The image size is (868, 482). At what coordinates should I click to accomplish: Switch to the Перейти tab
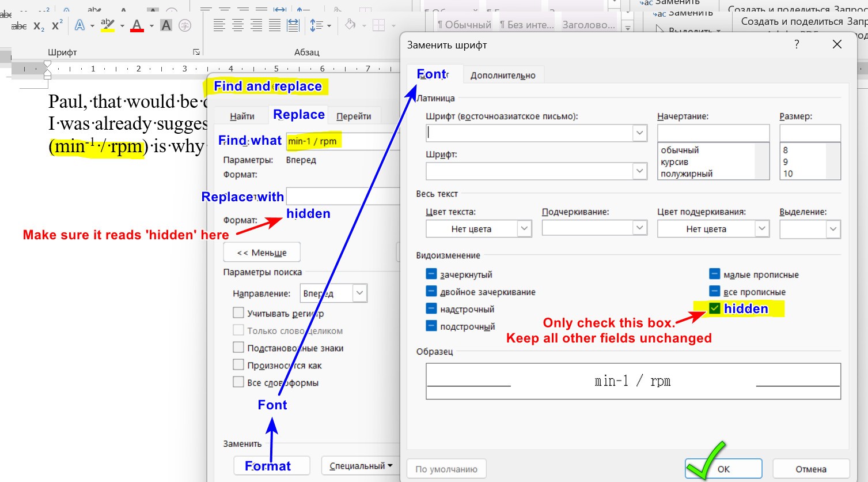coord(354,116)
